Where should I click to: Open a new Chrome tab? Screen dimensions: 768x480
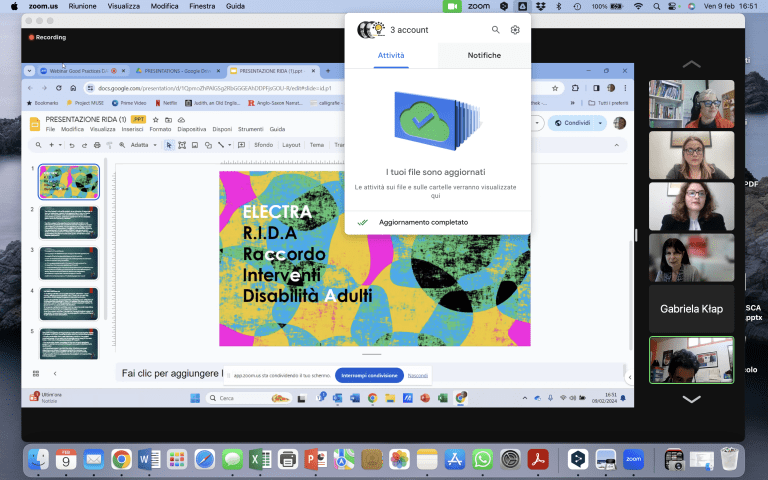coord(328,71)
